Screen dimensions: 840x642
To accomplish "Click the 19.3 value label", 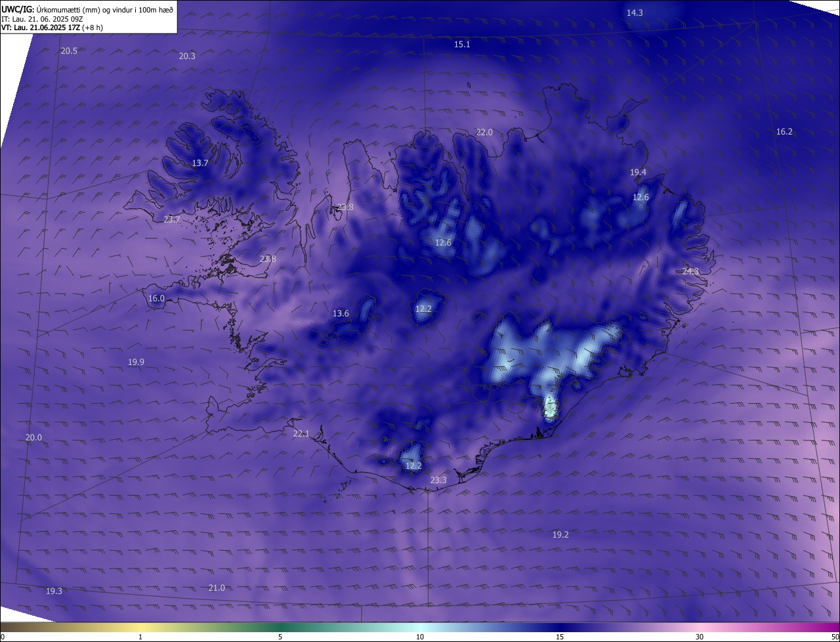I will (x=54, y=591).
